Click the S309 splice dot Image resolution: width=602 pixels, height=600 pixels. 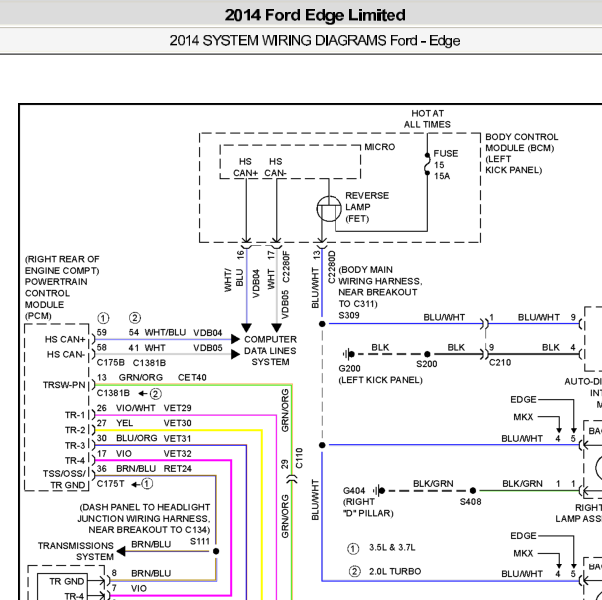(x=322, y=324)
